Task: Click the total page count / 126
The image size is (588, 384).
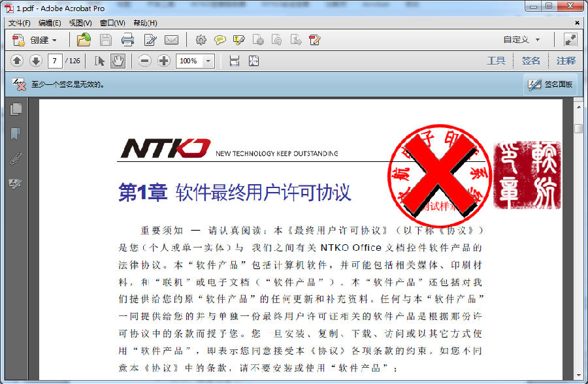Action: 73,61
